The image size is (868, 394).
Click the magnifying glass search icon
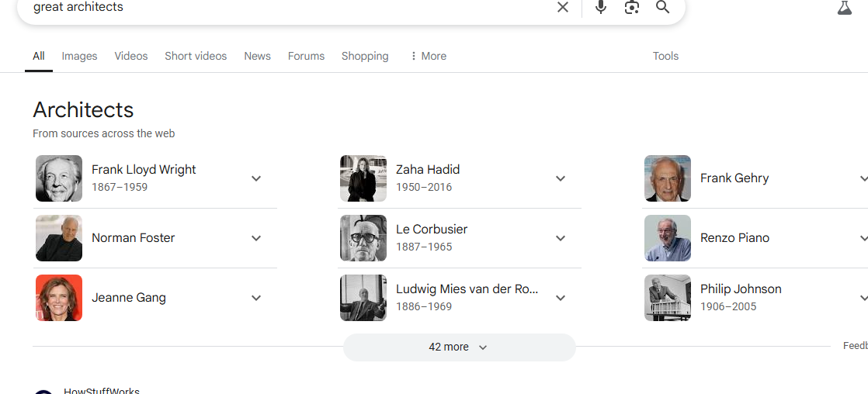[x=662, y=7]
